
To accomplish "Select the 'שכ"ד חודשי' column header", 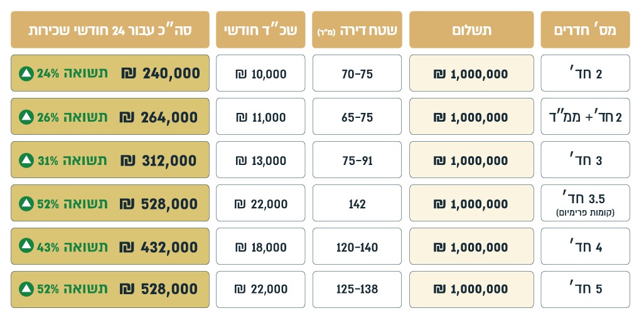I will point(260,29).
